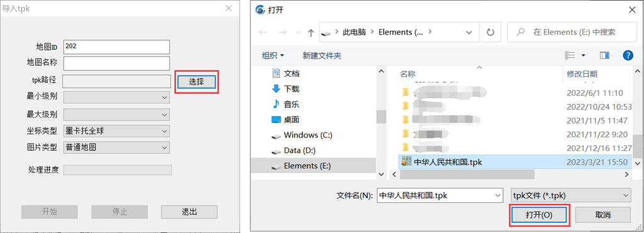Click the 打开(O) button
Viewport: 644px width, 233px height.
539,215
